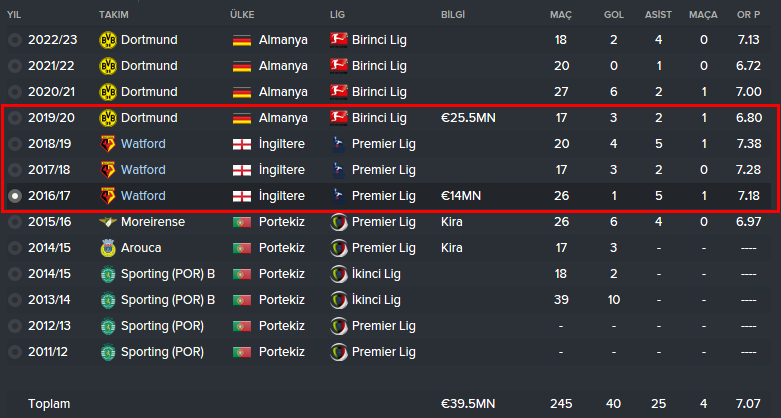Select the 2011/12 season radio button
The image size is (781, 418).
point(15,352)
